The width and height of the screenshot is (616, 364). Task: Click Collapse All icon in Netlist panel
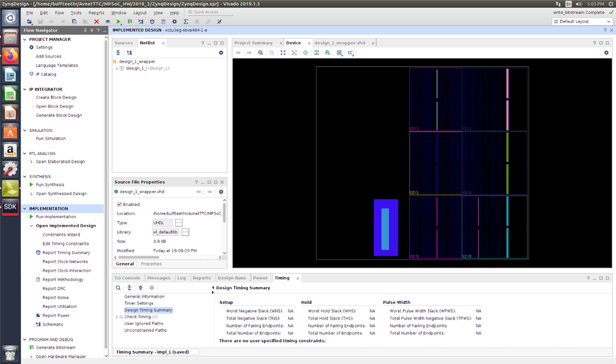[x=118, y=52]
